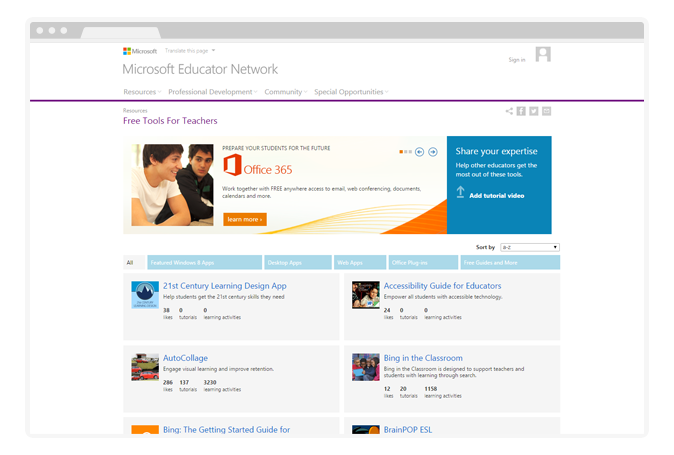Select Free Guides and More tab
This screenshot has width=674, height=455.
[510, 263]
